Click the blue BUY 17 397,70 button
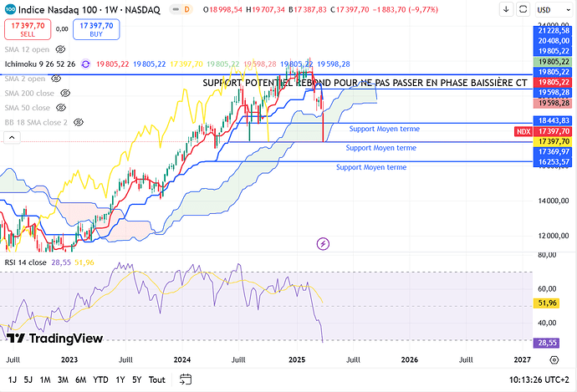Screen dimensions: 577x392 click(96, 29)
